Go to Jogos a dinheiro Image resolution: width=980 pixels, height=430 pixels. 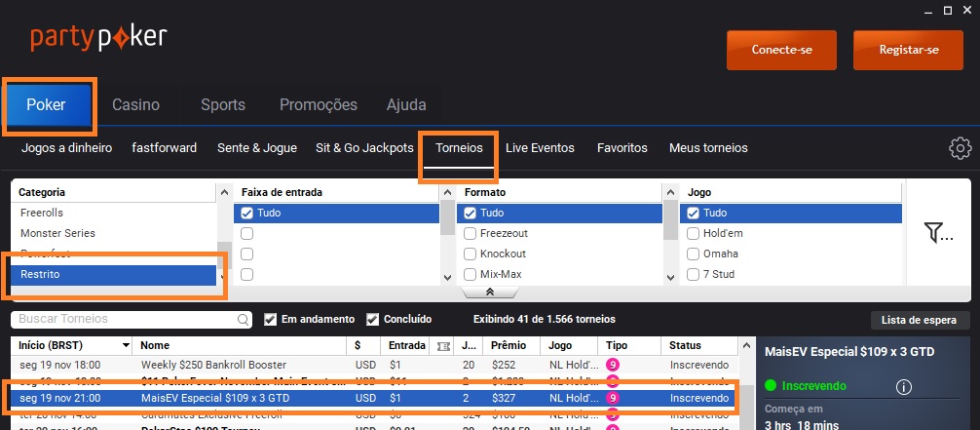[67, 148]
